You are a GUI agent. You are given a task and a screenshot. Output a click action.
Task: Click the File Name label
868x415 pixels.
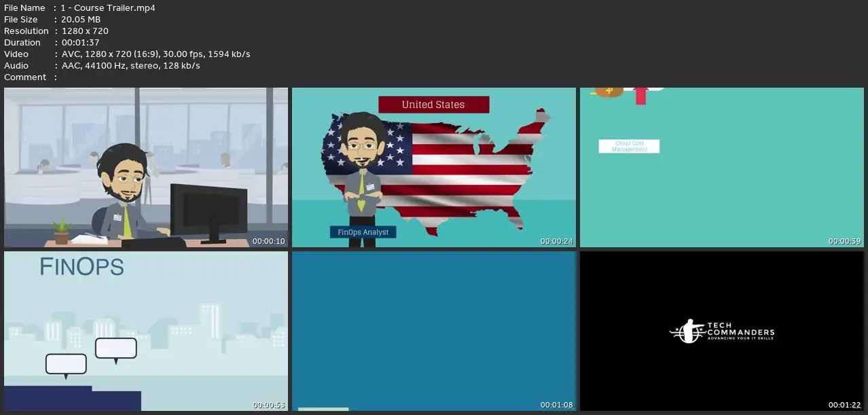[24, 8]
